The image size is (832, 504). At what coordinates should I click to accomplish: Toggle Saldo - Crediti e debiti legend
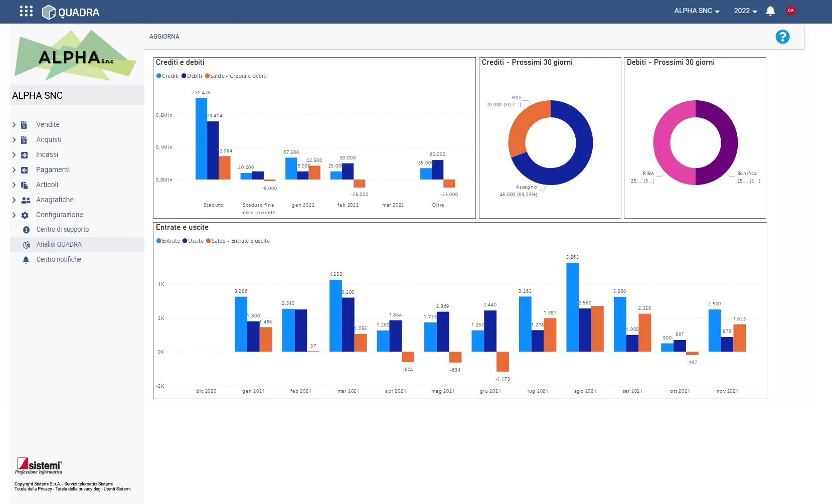coord(236,76)
